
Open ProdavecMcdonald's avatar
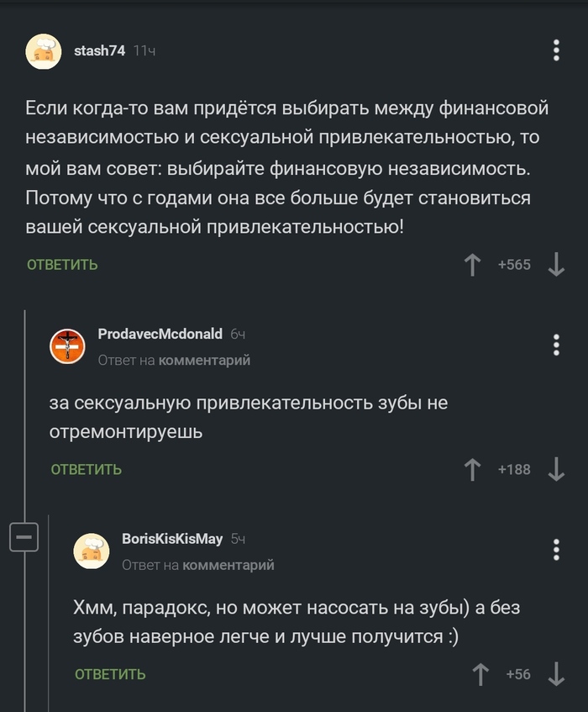[x=67, y=345]
